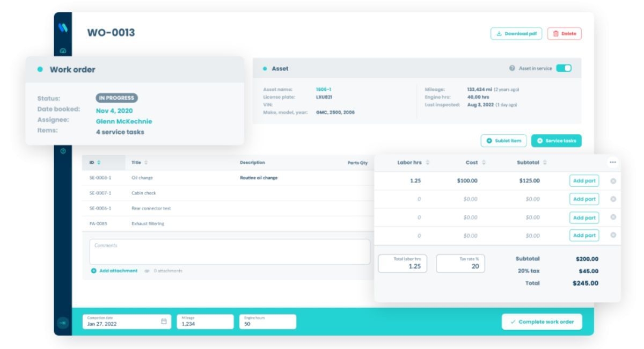Open calendar icon in Completion date field
The image size is (644, 349).
point(164,322)
